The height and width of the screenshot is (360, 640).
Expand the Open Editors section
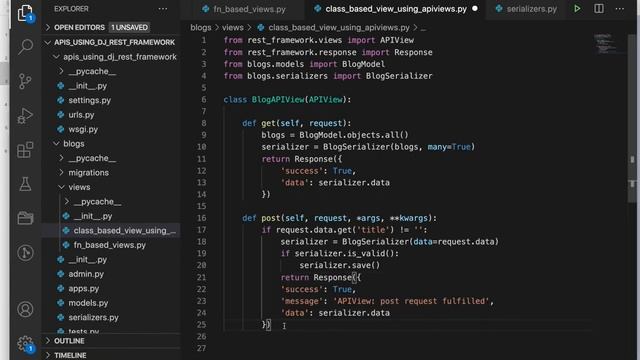click(x=48, y=27)
